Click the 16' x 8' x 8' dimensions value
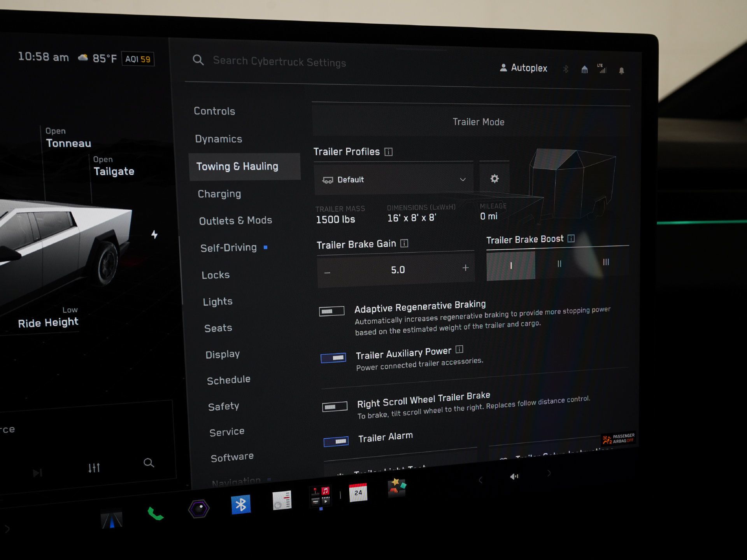The height and width of the screenshot is (560, 747). click(412, 218)
